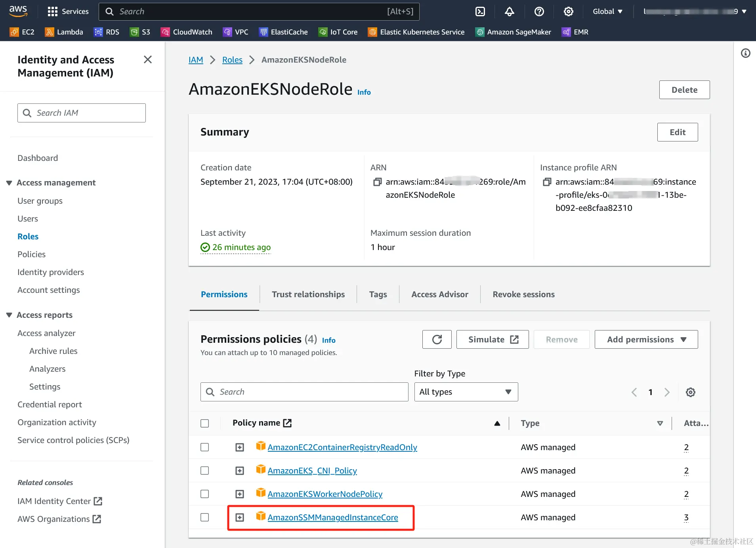This screenshot has width=756, height=548.
Task: Copy the role ARN
Action: [x=377, y=182]
